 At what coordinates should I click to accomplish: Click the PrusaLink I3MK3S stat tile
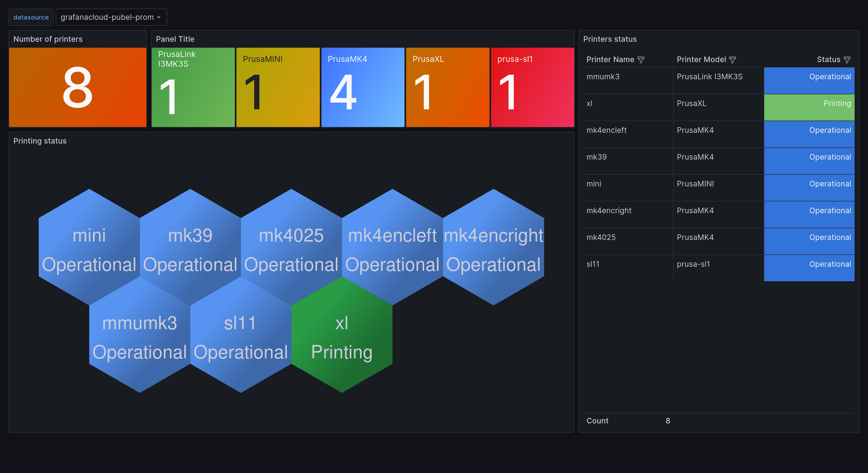(x=193, y=87)
